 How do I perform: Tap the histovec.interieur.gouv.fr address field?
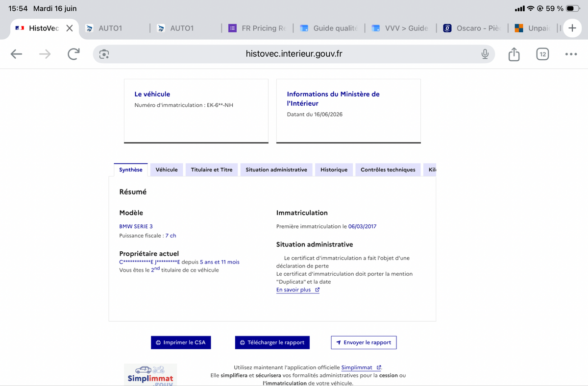coord(294,54)
